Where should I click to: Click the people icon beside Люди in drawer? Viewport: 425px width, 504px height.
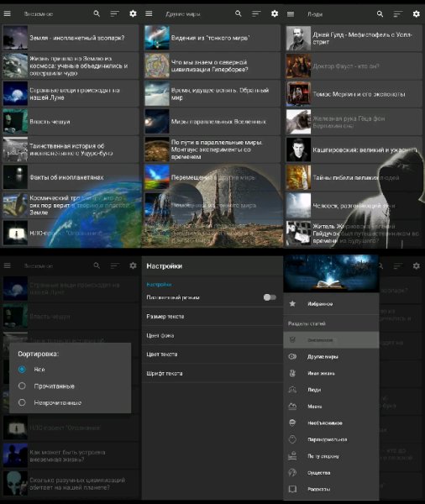(x=292, y=390)
